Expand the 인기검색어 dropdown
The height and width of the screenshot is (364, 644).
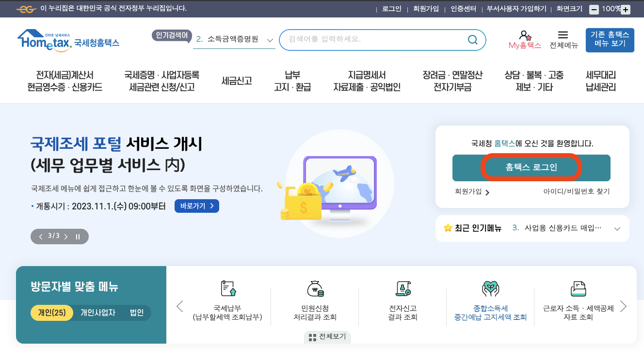[x=270, y=40]
